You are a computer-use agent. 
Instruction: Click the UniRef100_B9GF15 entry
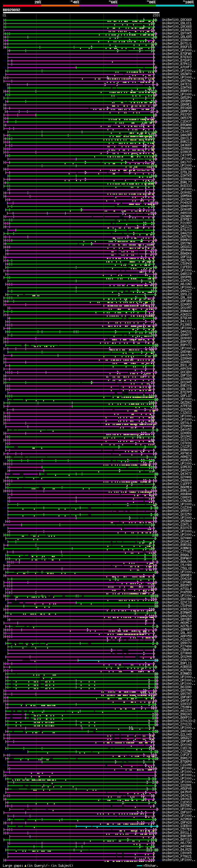coord(176,47)
